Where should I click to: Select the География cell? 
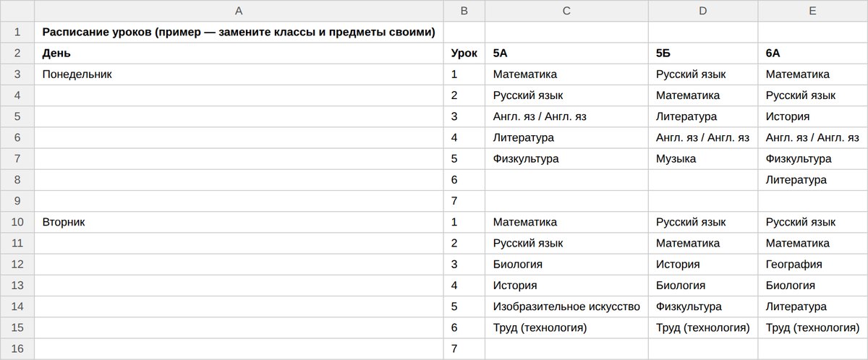coord(813,265)
